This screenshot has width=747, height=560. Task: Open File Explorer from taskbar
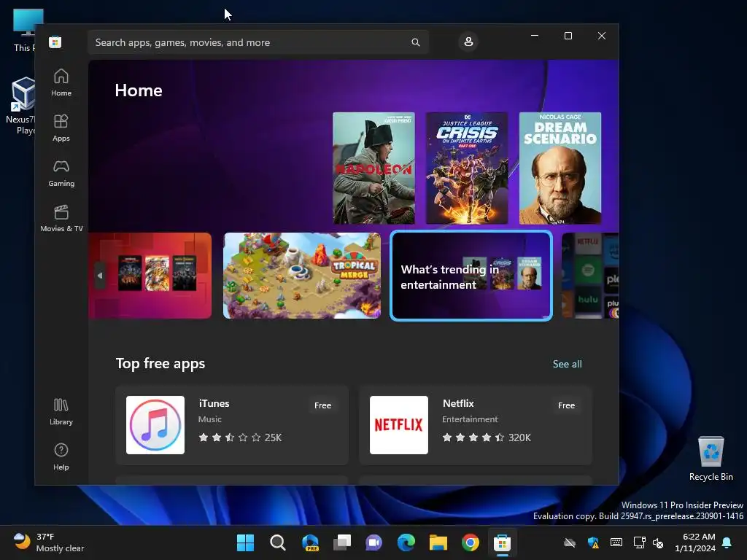pos(438,542)
